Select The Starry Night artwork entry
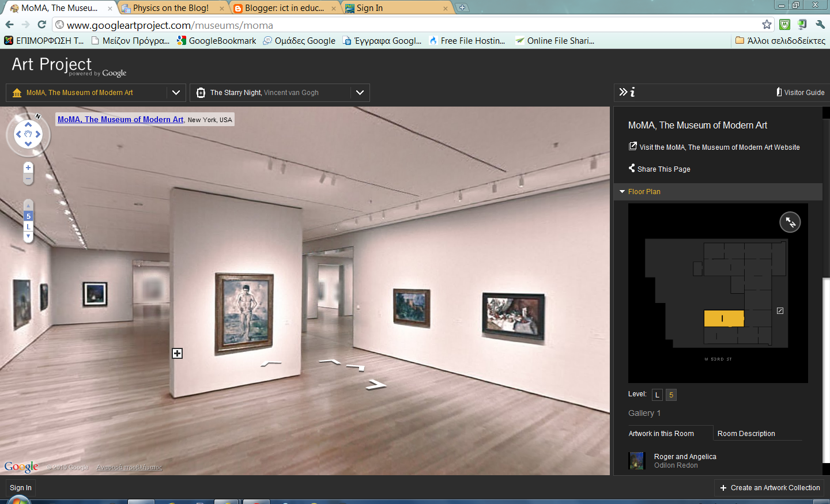The width and height of the screenshot is (830, 504). point(265,93)
